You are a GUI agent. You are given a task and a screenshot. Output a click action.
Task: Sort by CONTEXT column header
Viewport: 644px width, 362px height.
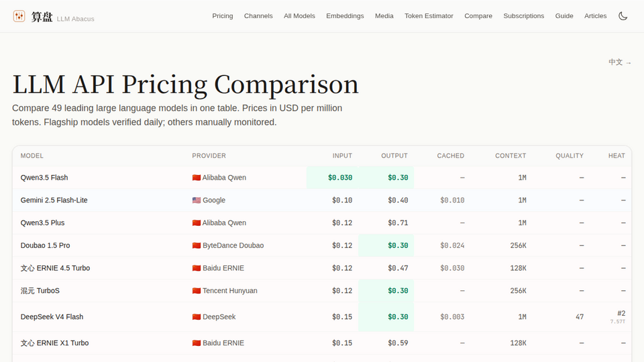pos(511,156)
